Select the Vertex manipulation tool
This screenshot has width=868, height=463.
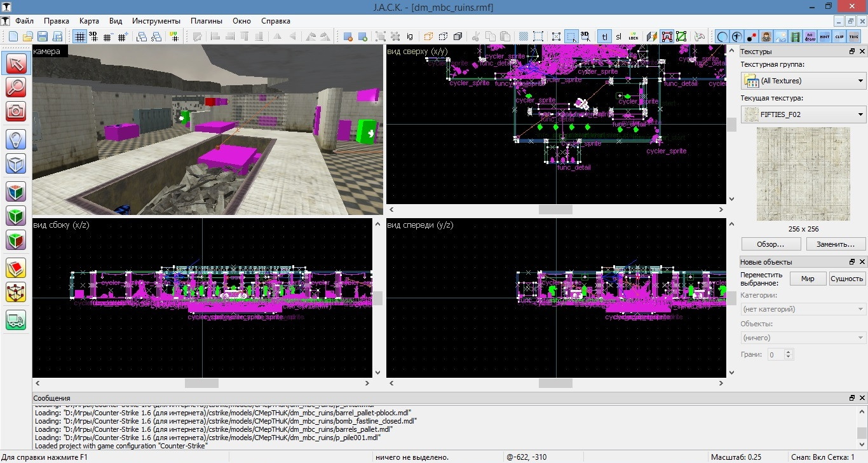tap(16, 292)
